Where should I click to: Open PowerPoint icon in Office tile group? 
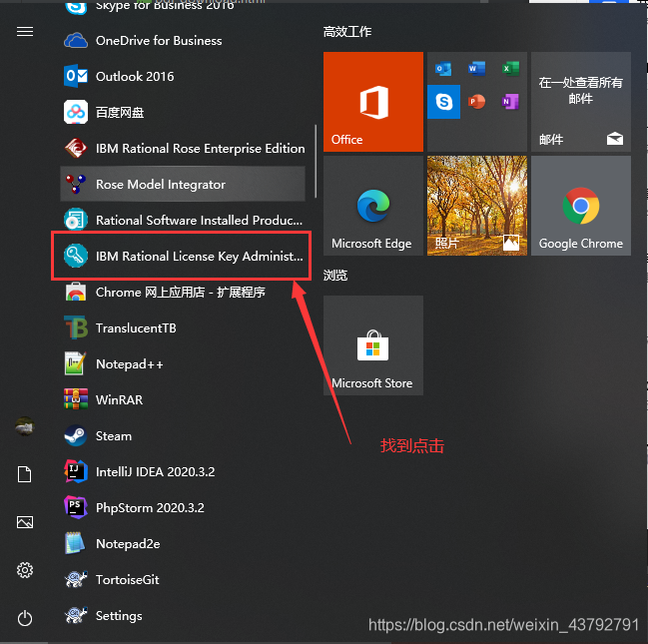click(x=476, y=102)
